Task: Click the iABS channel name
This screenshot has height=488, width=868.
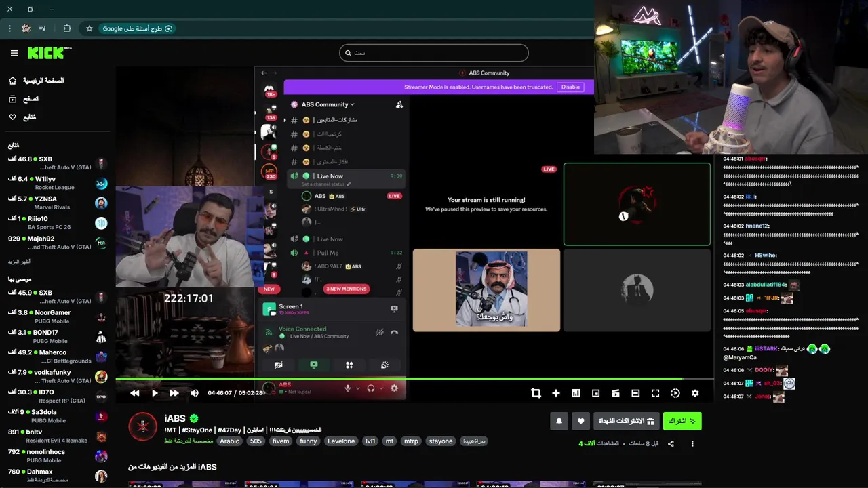Action: [176, 419]
